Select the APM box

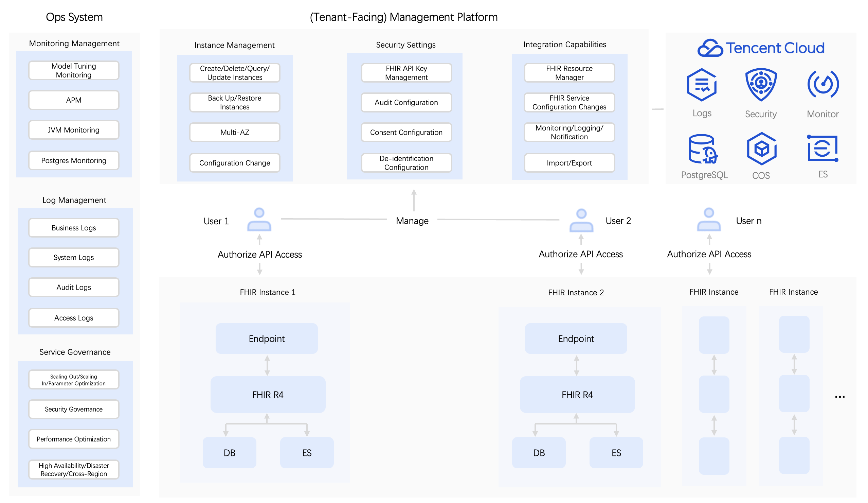coord(74,100)
